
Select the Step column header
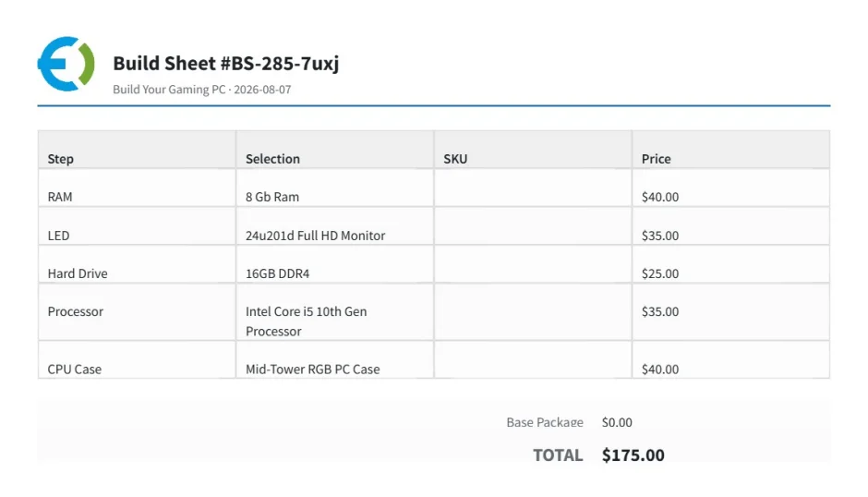[138, 150]
